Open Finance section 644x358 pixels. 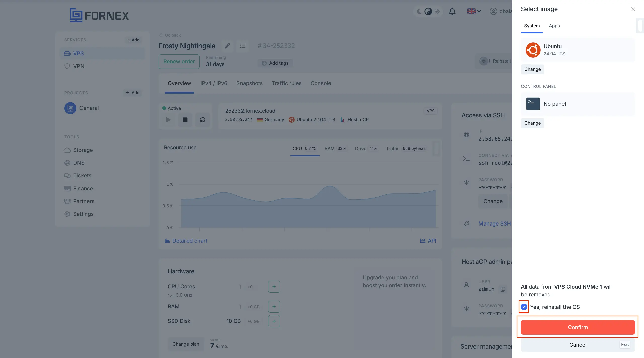[x=78, y=189]
